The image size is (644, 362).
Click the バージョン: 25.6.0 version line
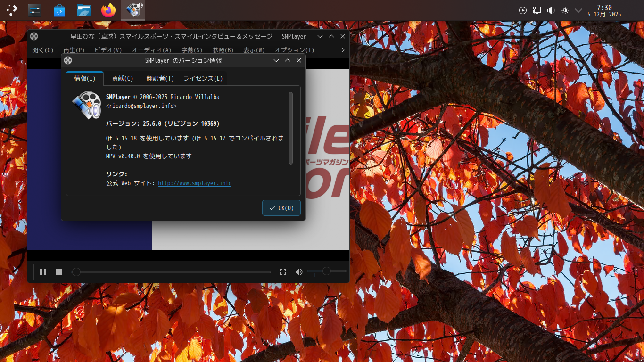(x=163, y=123)
